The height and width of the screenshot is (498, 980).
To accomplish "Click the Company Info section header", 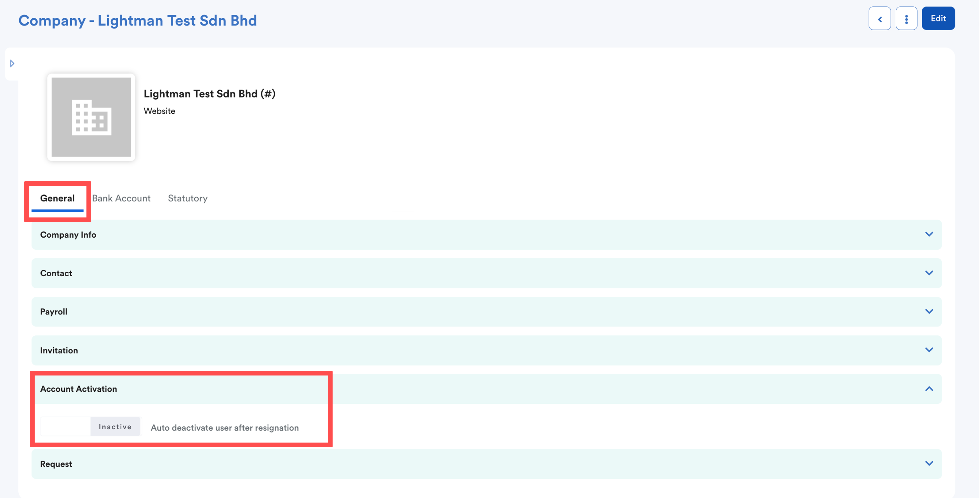I will click(68, 235).
